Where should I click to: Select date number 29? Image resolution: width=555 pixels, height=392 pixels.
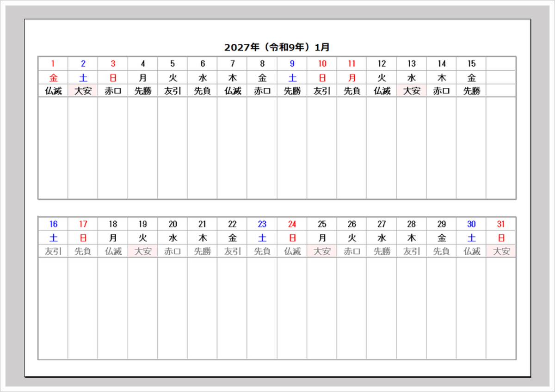tap(442, 224)
